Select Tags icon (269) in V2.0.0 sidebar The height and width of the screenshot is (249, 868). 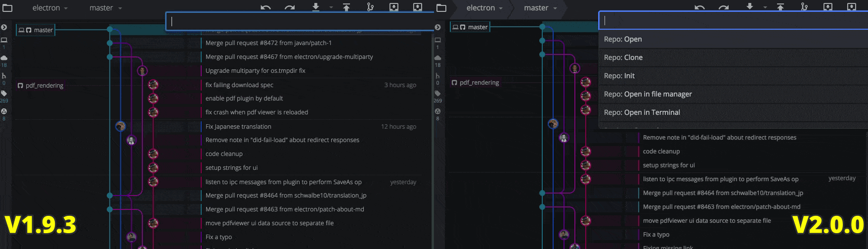pos(437,94)
